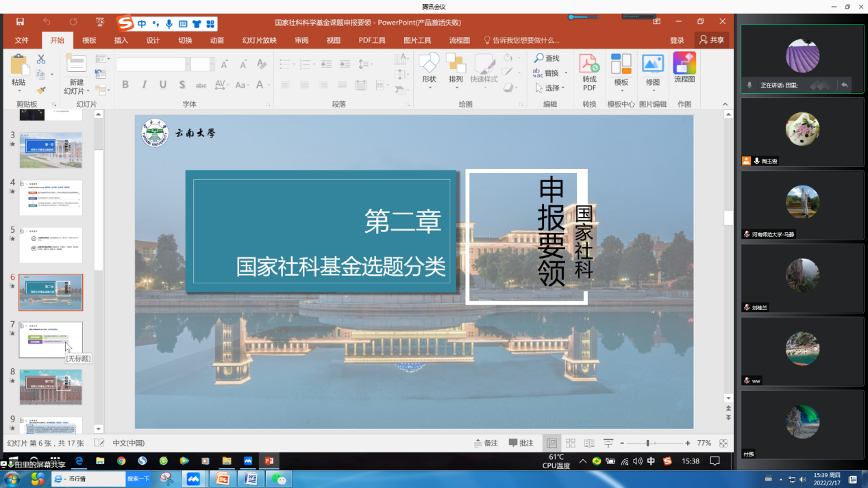The height and width of the screenshot is (488, 868).
Task: Click the Flowchart ribbon icon
Action: [684, 69]
